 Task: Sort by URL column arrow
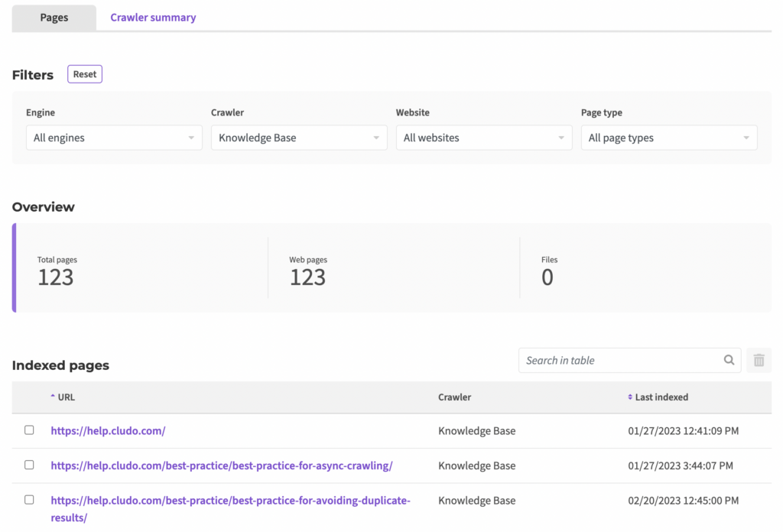[53, 396]
